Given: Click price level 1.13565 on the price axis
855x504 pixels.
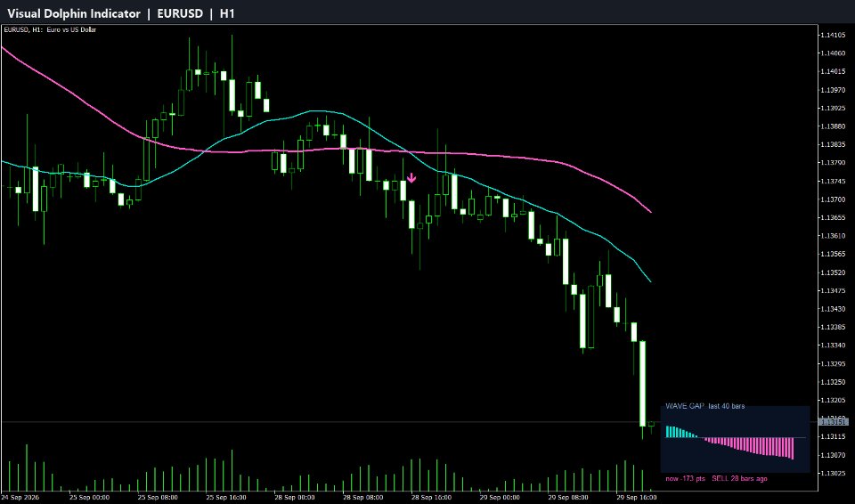Looking at the screenshot, I should [832, 254].
